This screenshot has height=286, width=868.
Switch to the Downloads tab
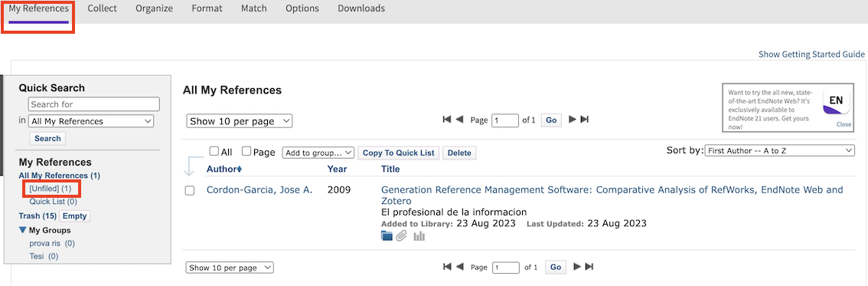coord(361,8)
